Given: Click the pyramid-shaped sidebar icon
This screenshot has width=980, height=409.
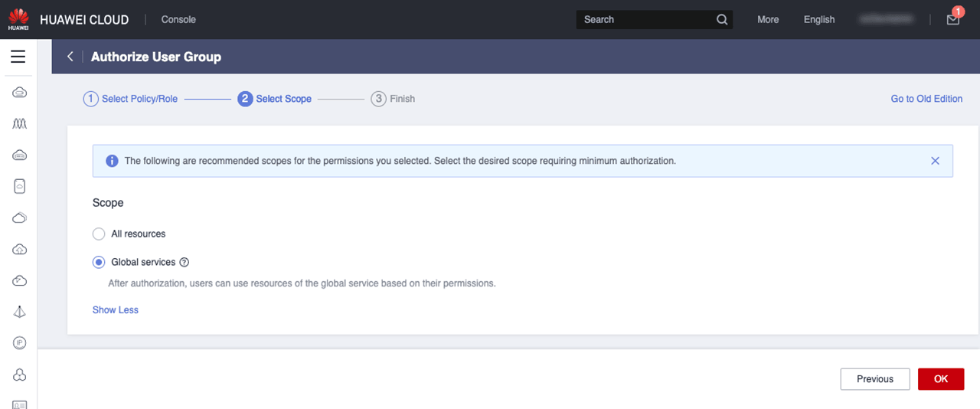Looking at the screenshot, I should 20,312.
